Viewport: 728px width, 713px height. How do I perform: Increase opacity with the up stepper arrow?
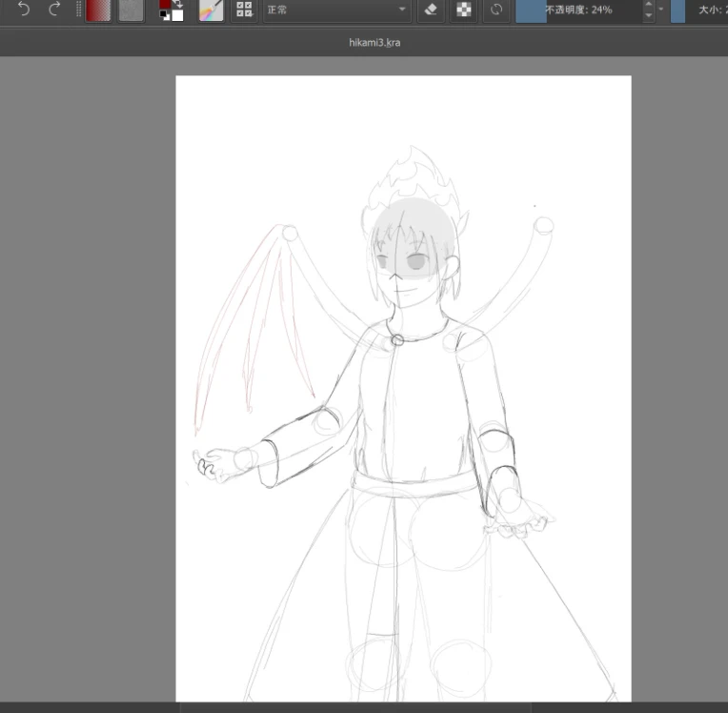pos(649,5)
